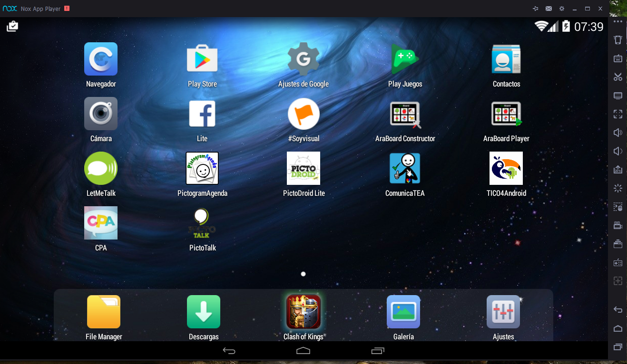Viewport: 627px width, 364px height.
Task: Open keyboard control in Nox sidebar
Action: click(618, 58)
